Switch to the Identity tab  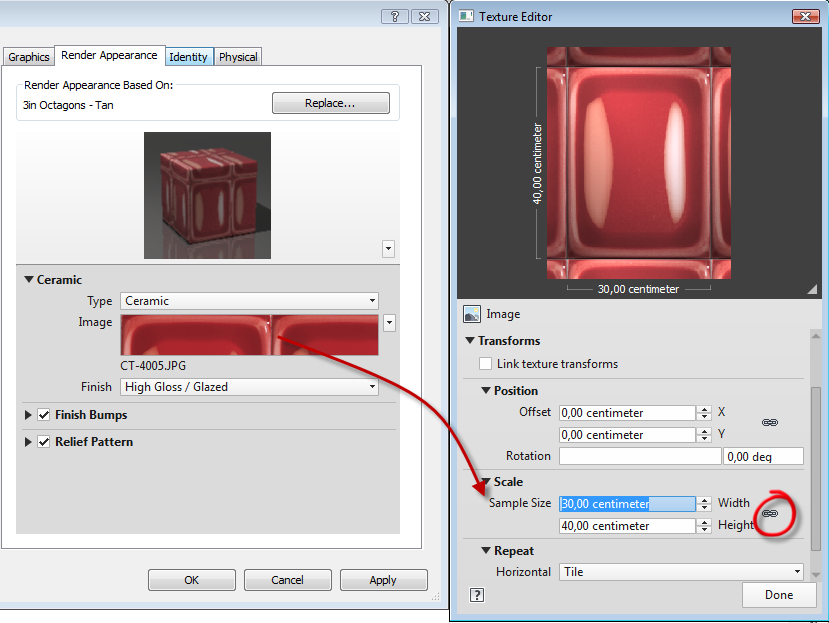tap(188, 57)
